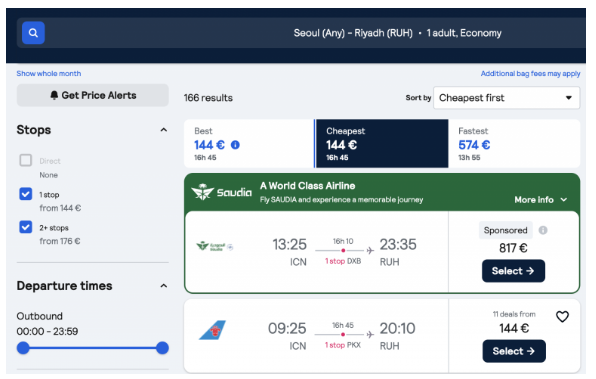Viewport: 596px width, 379px height.
Task: Click the China Southern airline logo
Action: [x=212, y=330]
